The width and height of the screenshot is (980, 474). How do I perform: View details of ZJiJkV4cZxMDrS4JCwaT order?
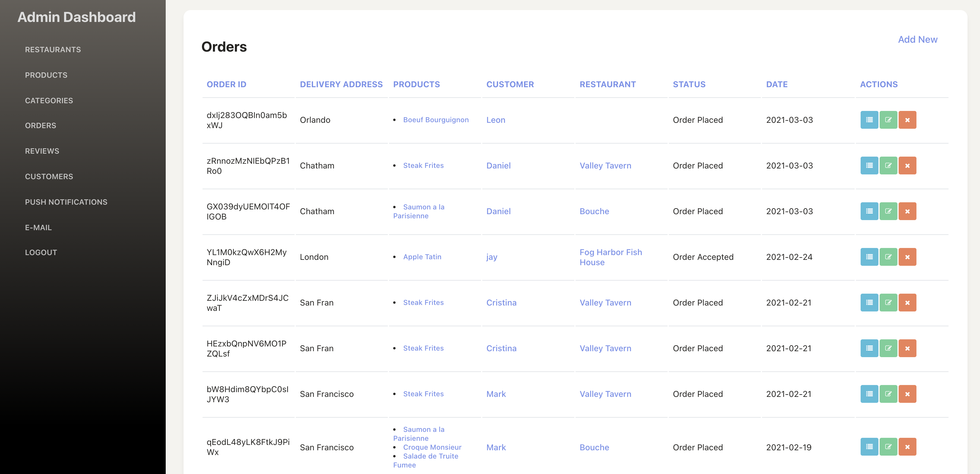(x=869, y=303)
